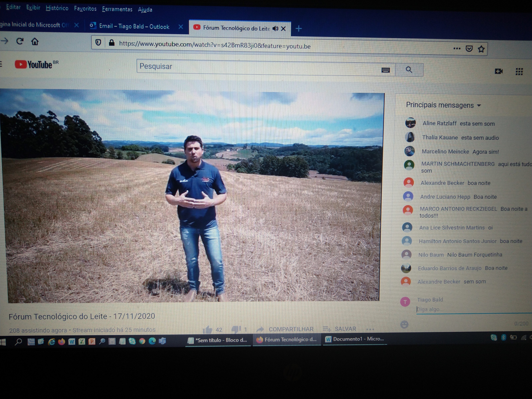Open the Ferramentas menu
Screen dimensions: 532x399
[117, 9]
